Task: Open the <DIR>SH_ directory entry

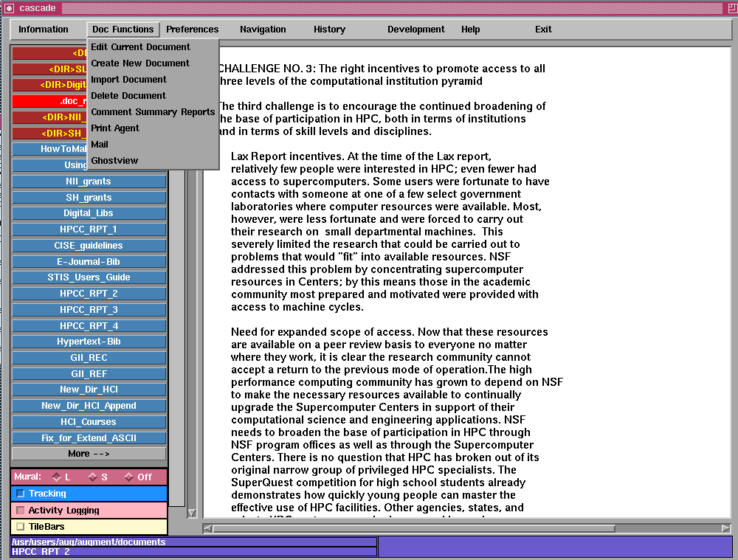Action: point(50,134)
